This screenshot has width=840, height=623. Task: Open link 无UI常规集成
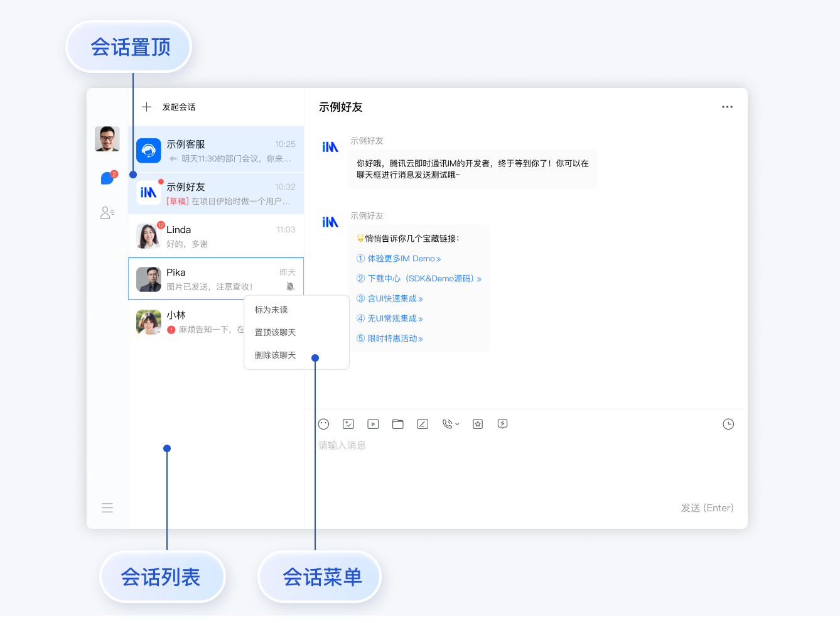click(390, 319)
